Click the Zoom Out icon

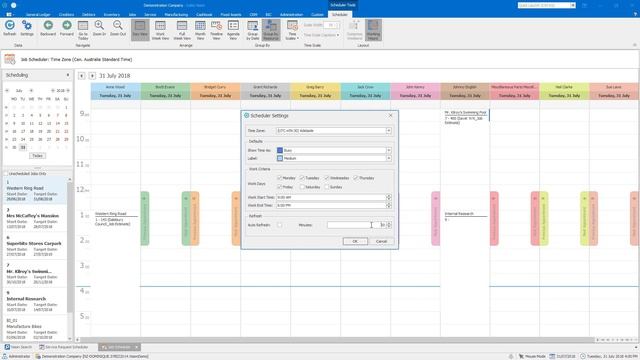tap(118, 29)
